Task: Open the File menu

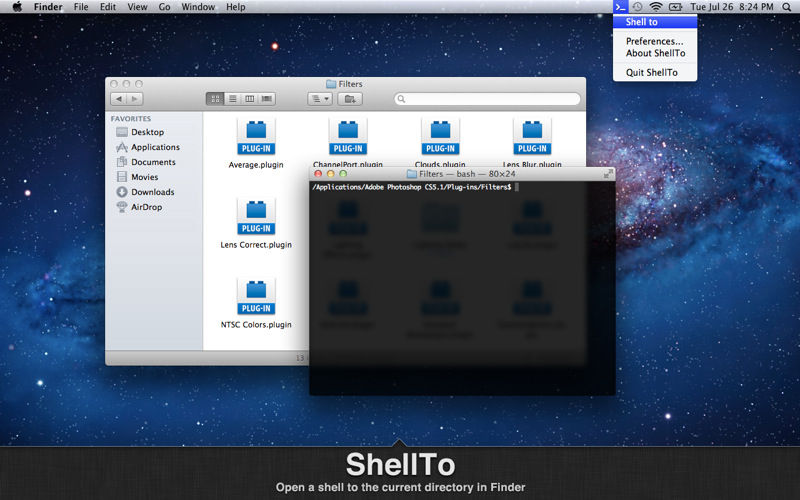Action: (x=81, y=7)
